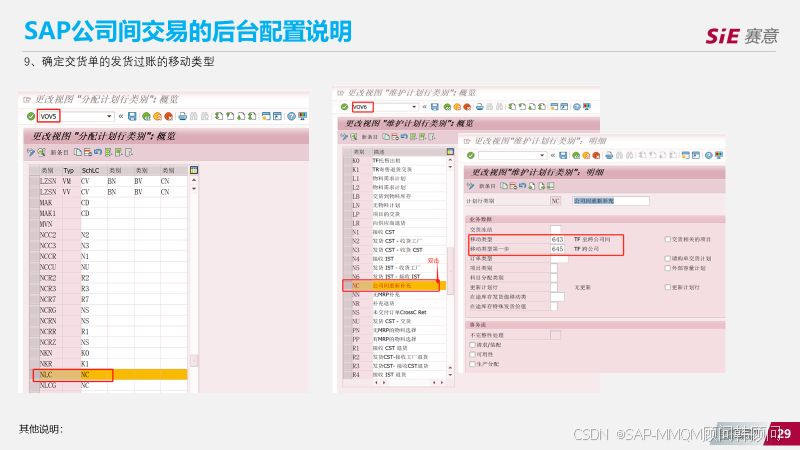Click red Cancel icon in VOV5 window
Viewport: 800px width, 450px height.
coord(168,116)
